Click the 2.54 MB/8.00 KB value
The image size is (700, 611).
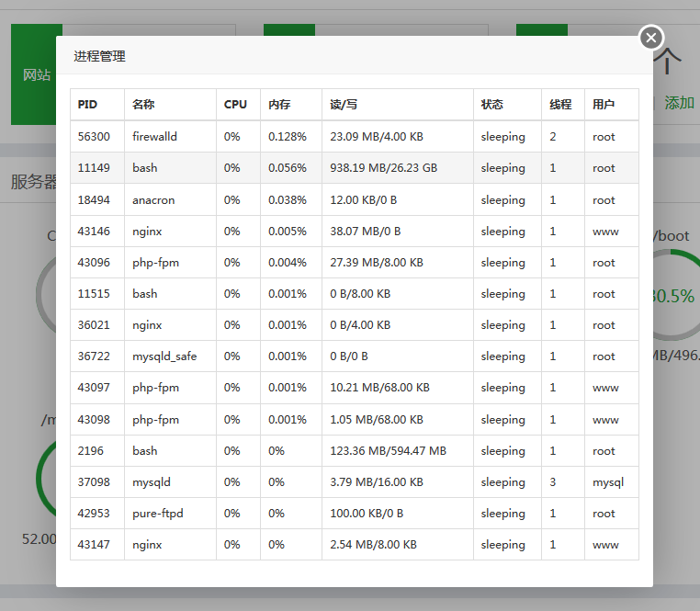(x=373, y=545)
